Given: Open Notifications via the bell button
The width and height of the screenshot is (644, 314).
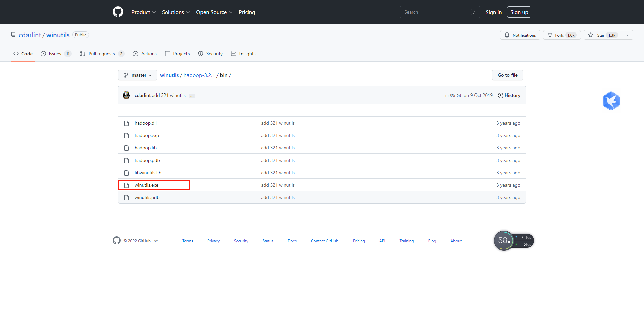Looking at the screenshot, I should click(x=520, y=35).
